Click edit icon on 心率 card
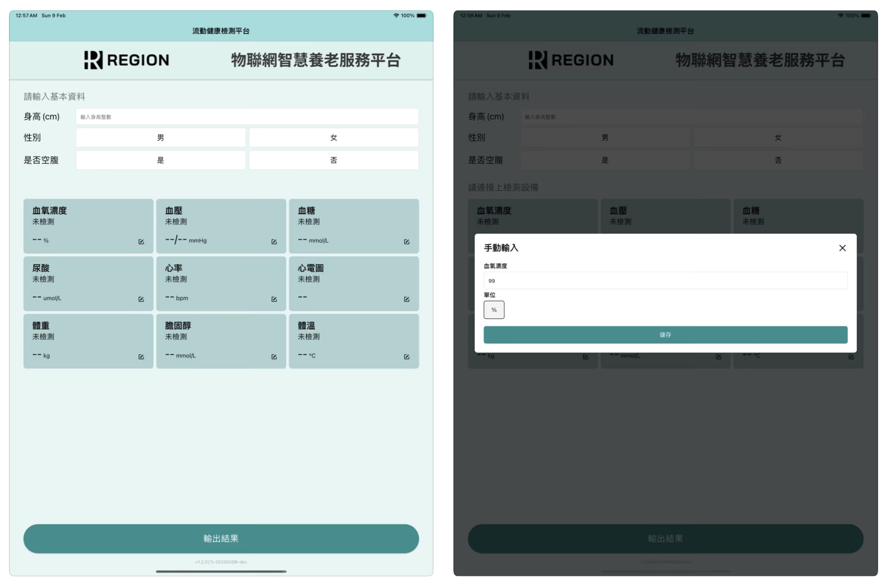Screen dimensions: 887x588 point(274,299)
